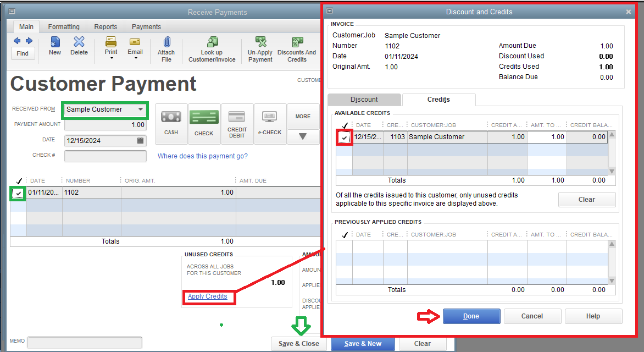Select the CHECK payment option
Screen dimensions: 644x352
(204, 123)
